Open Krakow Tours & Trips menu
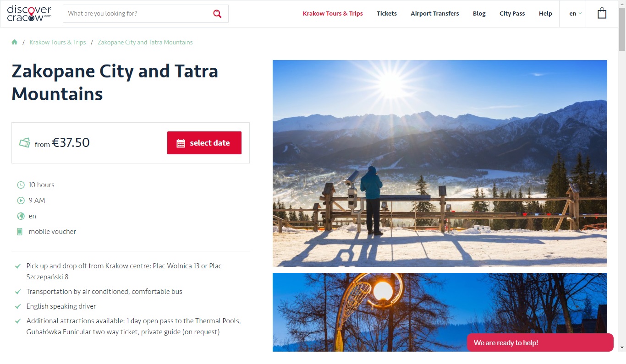Viewport: 626px width, 364px height. coord(333,13)
